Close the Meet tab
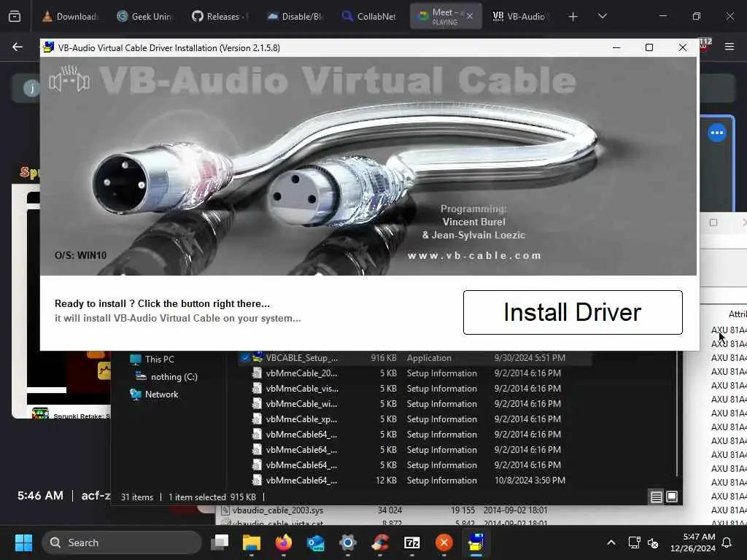Viewport: 747px width, 560px height. pos(470,16)
